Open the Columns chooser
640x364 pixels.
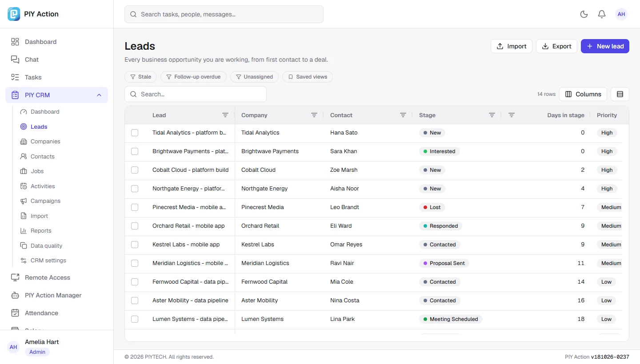(583, 94)
